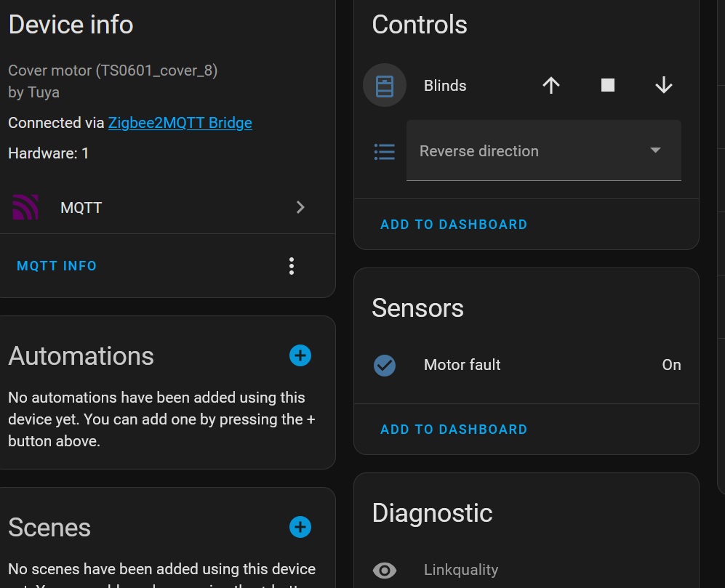Add the Controls card to dashboard
This screenshot has width=725, height=588.
pyautogui.click(x=454, y=225)
